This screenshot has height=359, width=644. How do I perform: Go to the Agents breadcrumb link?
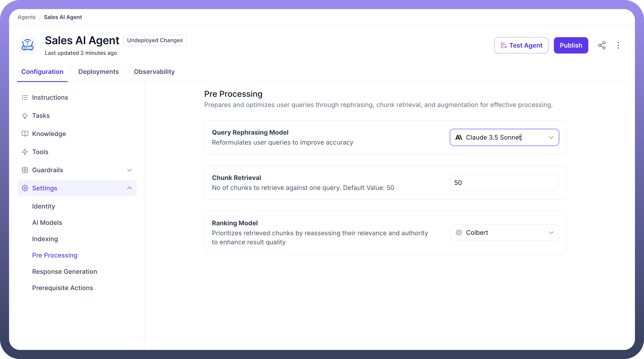[26, 17]
